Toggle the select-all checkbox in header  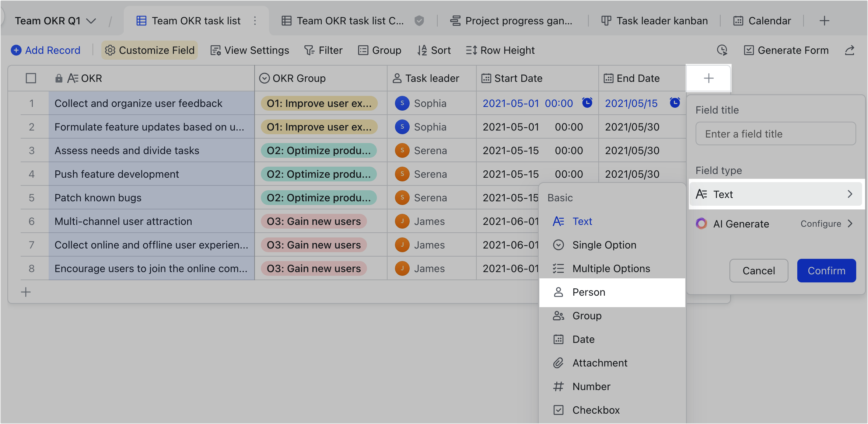[31, 78]
